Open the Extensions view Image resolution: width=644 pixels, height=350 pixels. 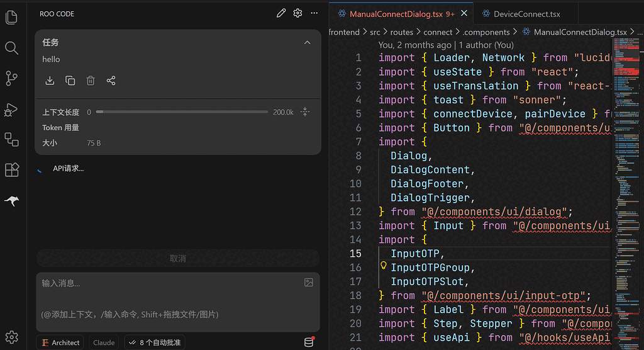pyautogui.click(x=11, y=169)
